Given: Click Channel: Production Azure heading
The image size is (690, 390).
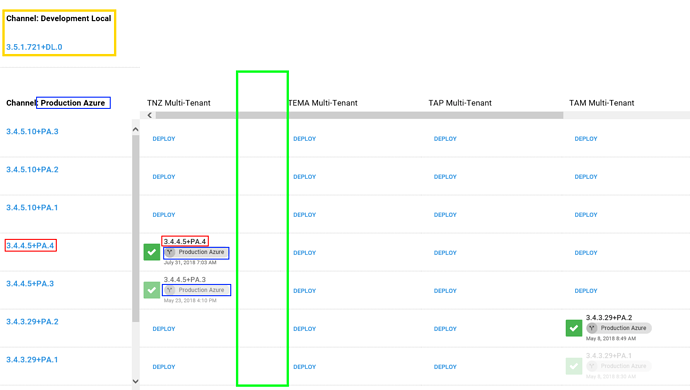Looking at the screenshot, I should click(55, 103).
